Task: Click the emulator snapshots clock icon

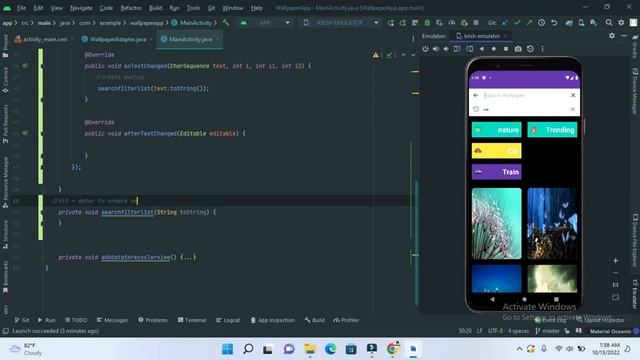Action: 530,49
